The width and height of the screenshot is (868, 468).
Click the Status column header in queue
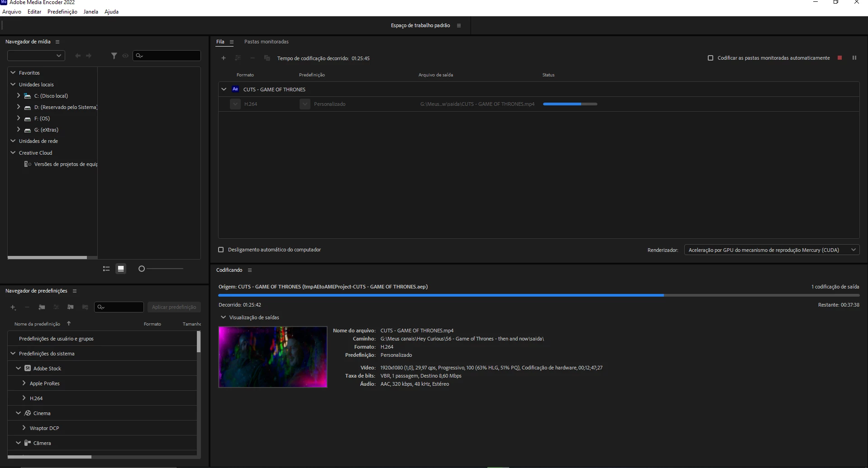(x=548, y=75)
